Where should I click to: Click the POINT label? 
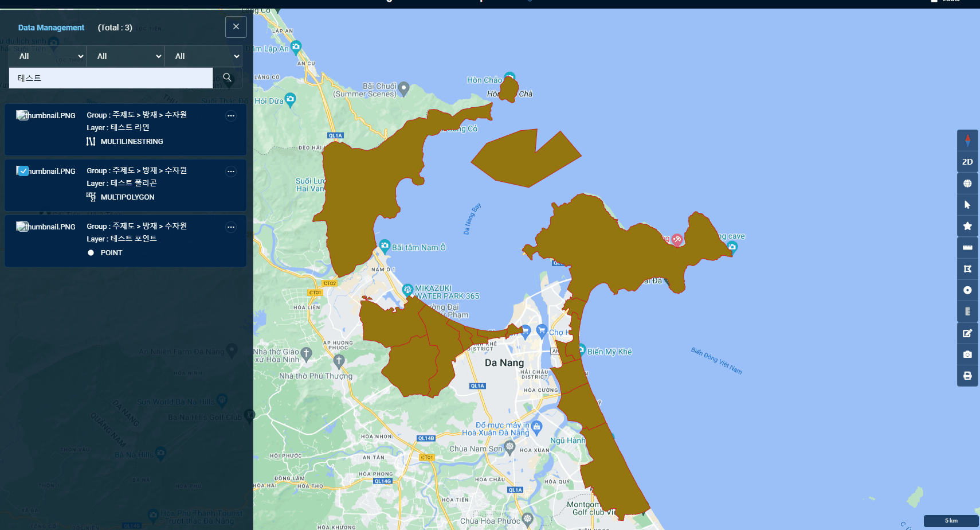coord(111,252)
